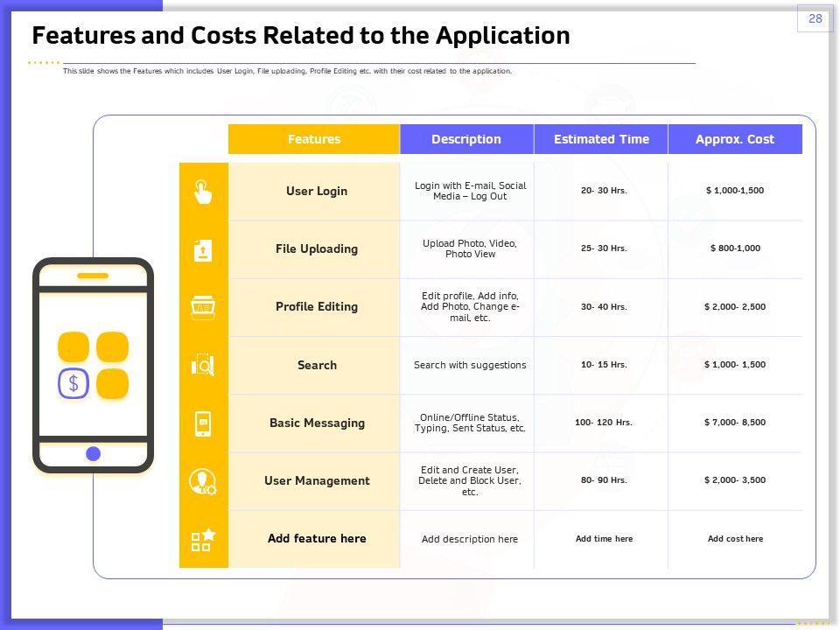The height and width of the screenshot is (630, 840).
Task: Click the Profile Editing card icon
Action: [203, 307]
